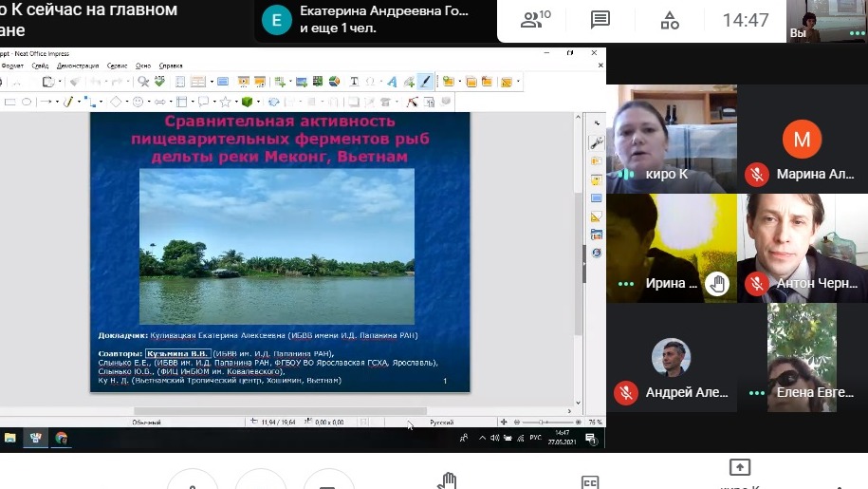Screen dimensions: 868x489
Task: Pick the curve pencil drawing tool
Action: [68, 102]
